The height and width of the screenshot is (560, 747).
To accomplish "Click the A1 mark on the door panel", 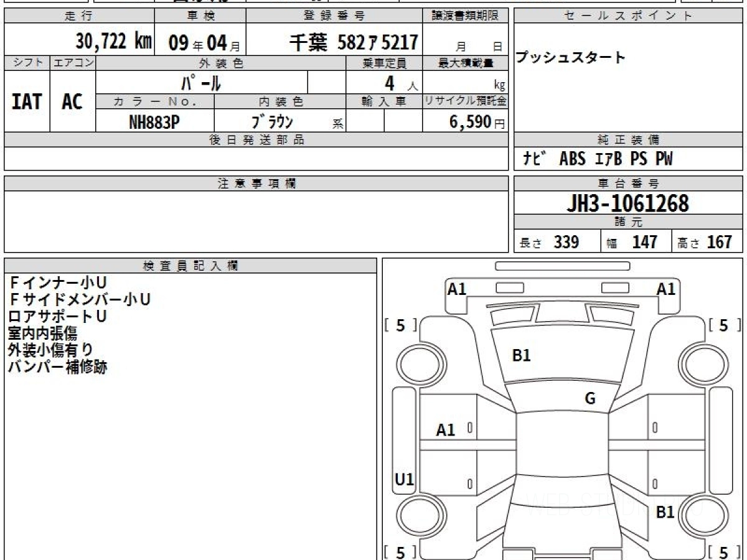I will (x=446, y=429).
